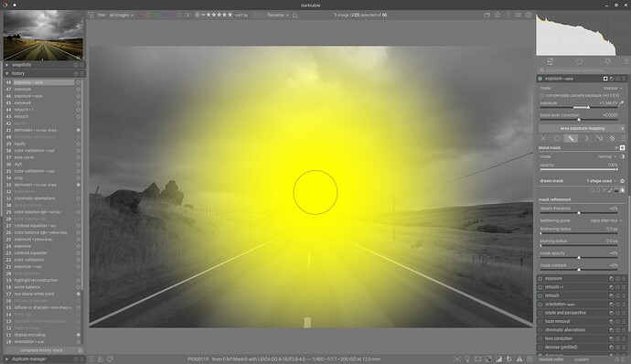The height and width of the screenshot is (364, 631).
Task: Expand the denoise (profiled) module
Action: [x=561, y=348]
